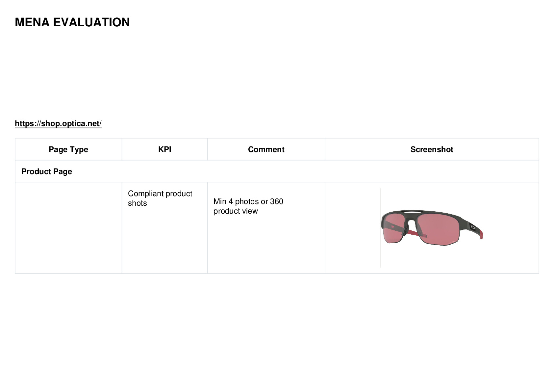
Task: Select the KPI column header
Action: (164, 149)
